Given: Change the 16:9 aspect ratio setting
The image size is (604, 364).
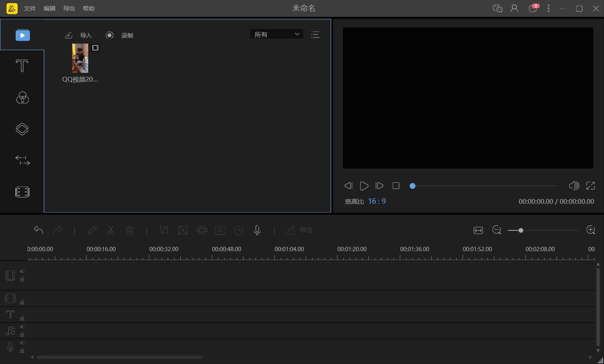Looking at the screenshot, I should point(377,201).
